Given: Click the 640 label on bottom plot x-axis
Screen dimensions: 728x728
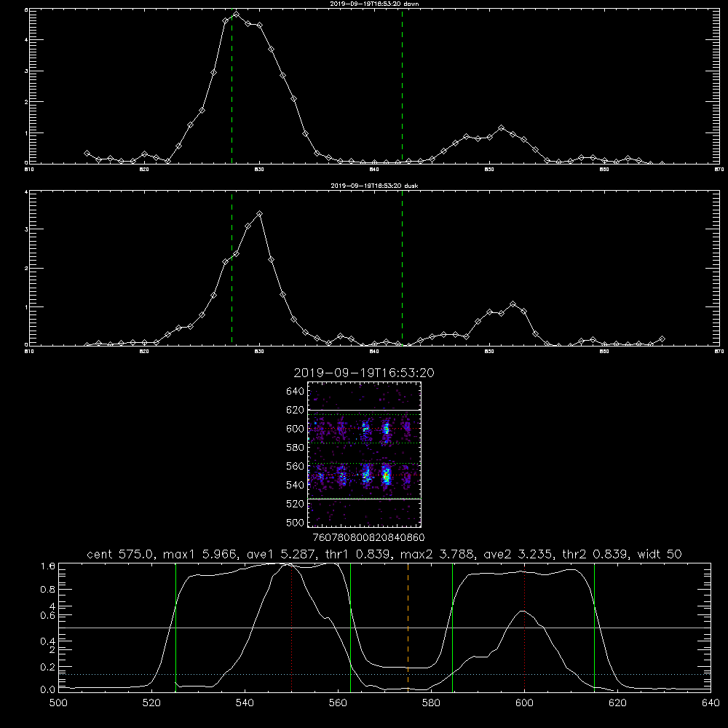Looking at the screenshot, I should pos(711,703).
